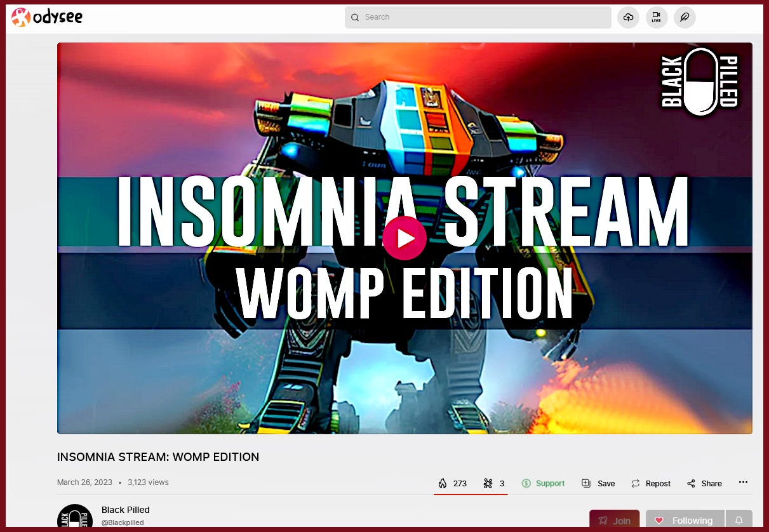
Task: Click the title INSOMNIA STREAM: WOMP EDITION
Action: tap(158, 457)
